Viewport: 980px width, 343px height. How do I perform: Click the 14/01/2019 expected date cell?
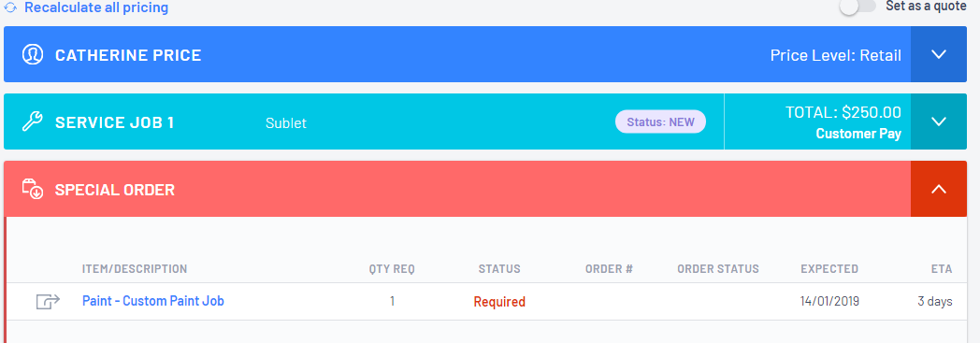coord(830,301)
